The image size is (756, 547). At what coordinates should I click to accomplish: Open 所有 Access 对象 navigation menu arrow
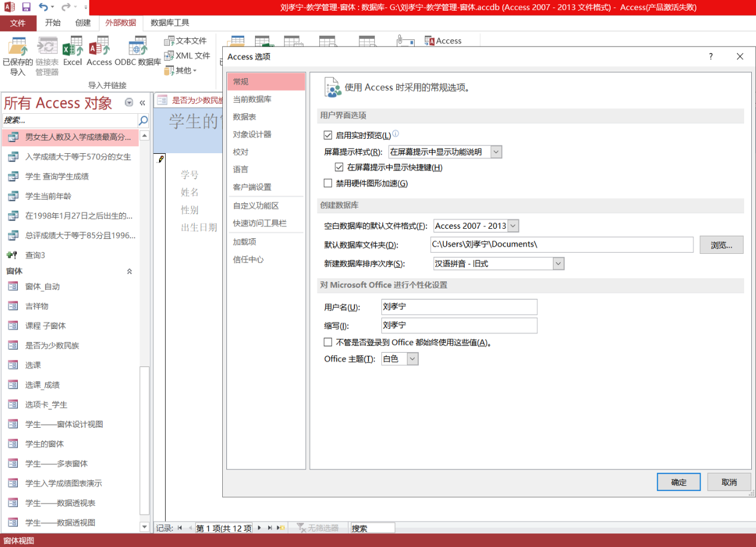(x=129, y=103)
